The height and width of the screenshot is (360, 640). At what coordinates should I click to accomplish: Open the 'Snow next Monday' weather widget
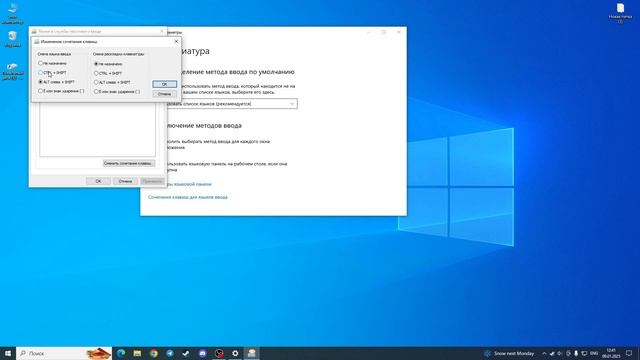coord(509,353)
